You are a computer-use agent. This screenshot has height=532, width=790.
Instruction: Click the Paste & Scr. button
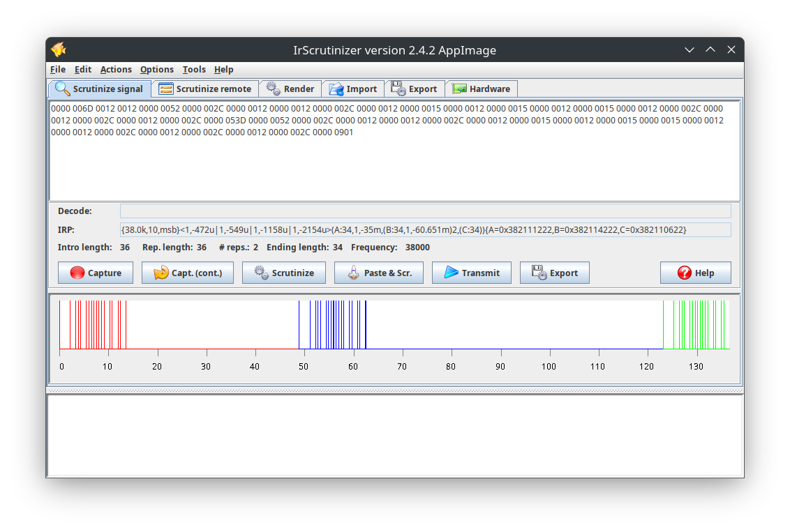click(x=379, y=273)
